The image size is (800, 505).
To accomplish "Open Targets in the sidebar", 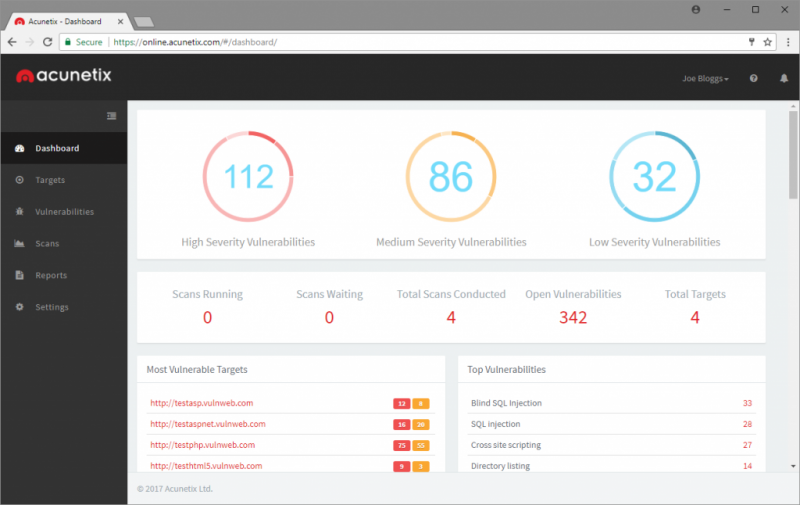I will [x=64, y=180].
